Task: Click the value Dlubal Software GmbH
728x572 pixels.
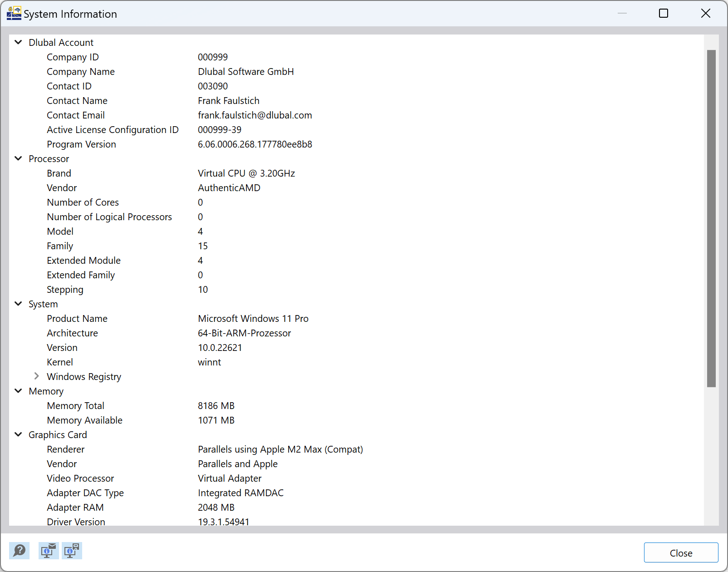Action: point(246,71)
